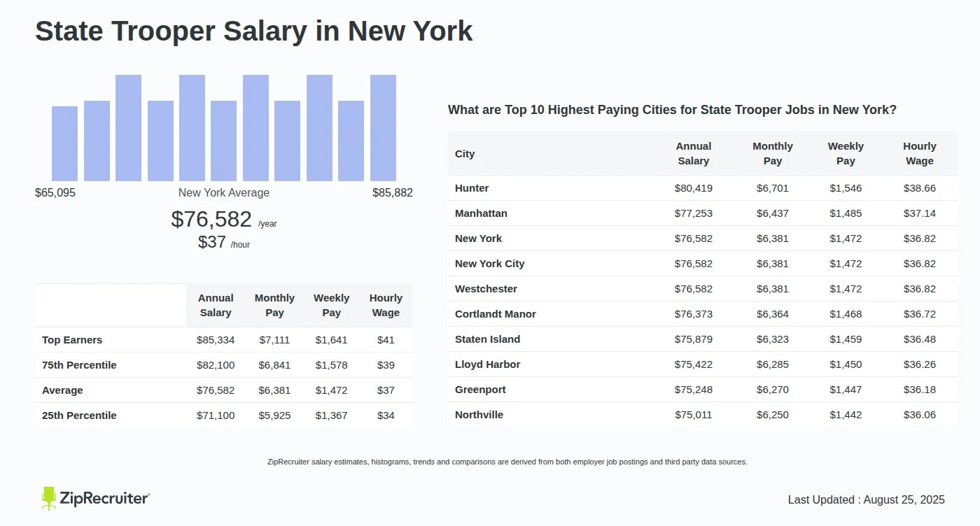
Task: Click Cortlandt Manor hourly wage $36.72
Action: click(x=920, y=314)
